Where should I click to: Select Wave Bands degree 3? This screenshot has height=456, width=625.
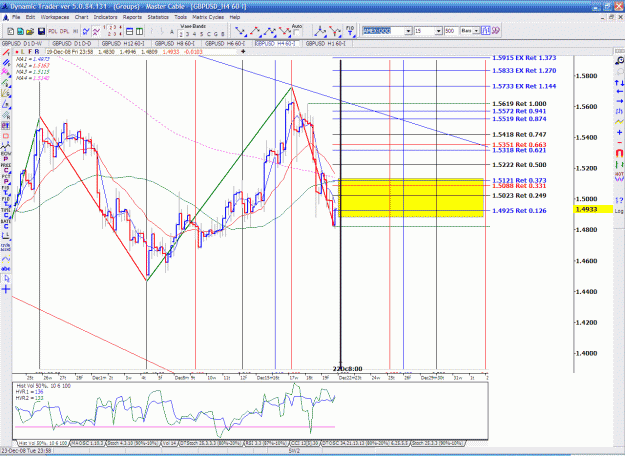click(x=188, y=34)
